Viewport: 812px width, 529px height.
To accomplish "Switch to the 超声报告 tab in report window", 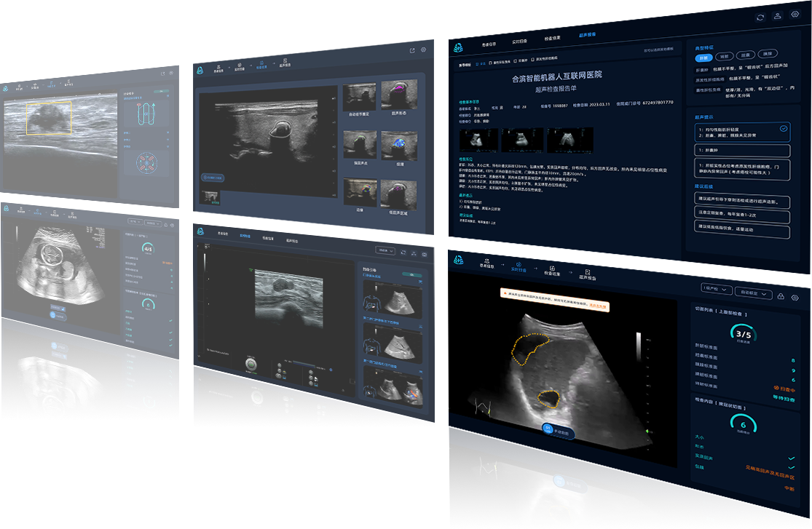I will pyautogui.click(x=587, y=34).
